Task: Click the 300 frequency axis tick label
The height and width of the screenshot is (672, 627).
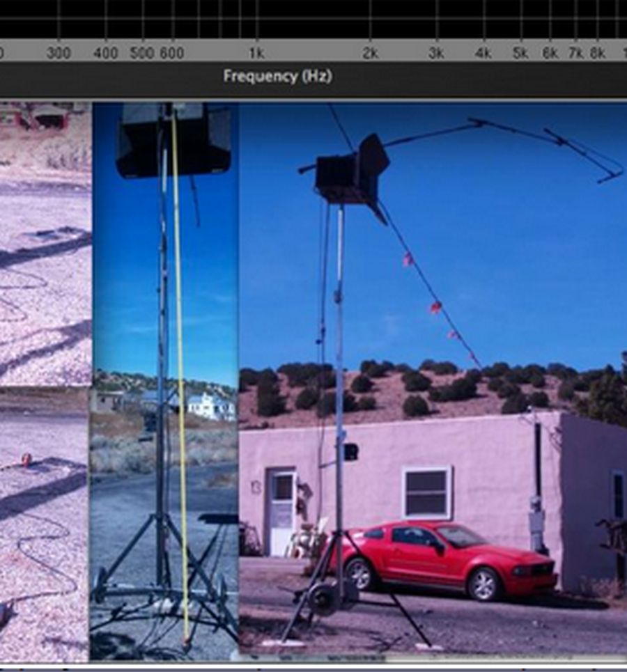Action: tap(59, 53)
